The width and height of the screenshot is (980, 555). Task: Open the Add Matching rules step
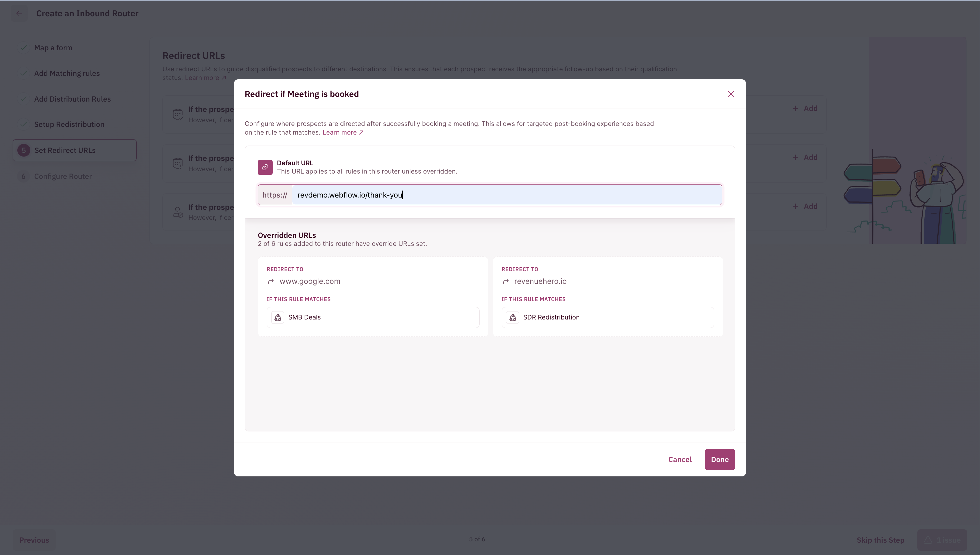pos(67,73)
